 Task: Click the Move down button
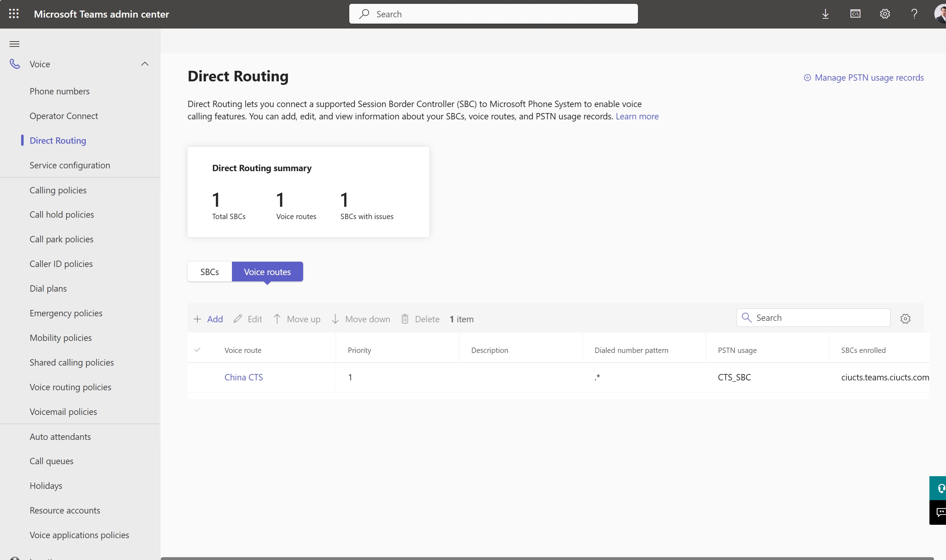click(x=361, y=319)
